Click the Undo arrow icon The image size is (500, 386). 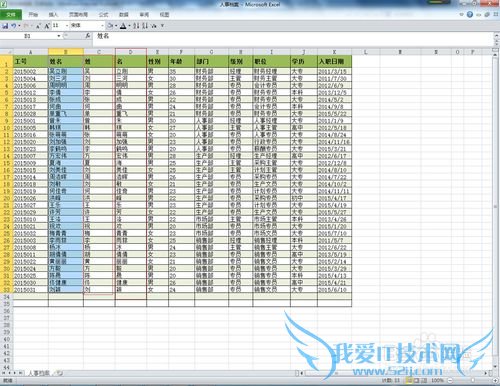14,26
